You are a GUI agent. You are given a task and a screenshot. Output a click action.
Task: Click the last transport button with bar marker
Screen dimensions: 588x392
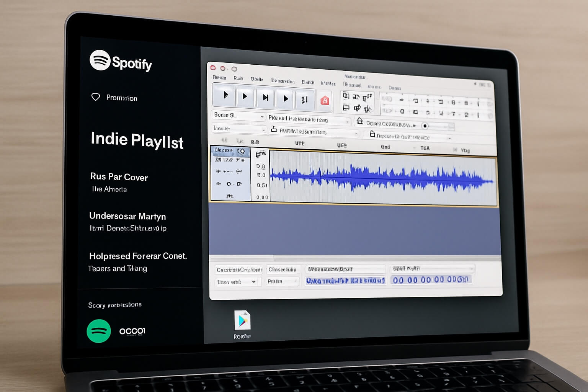point(304,100)
